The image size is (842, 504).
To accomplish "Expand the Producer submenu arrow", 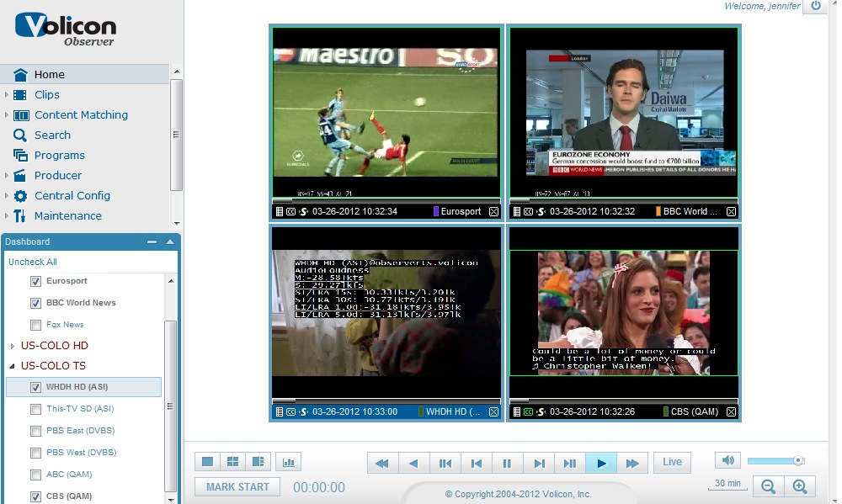I will point(6,176).
